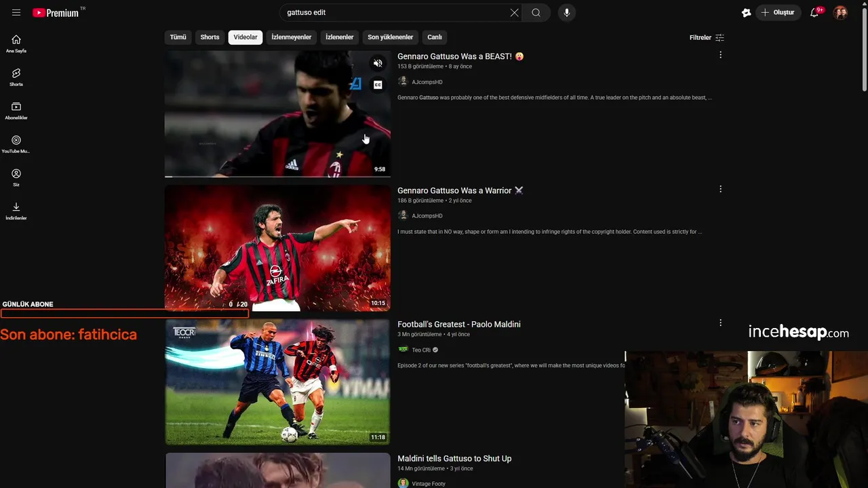Click the 10:15 duration badge

[x=378, y=303]
